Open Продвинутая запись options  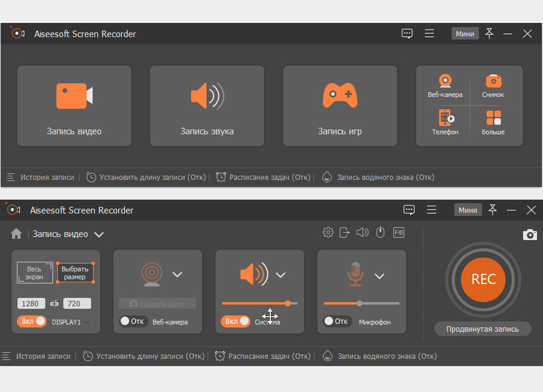coord(483,329)
